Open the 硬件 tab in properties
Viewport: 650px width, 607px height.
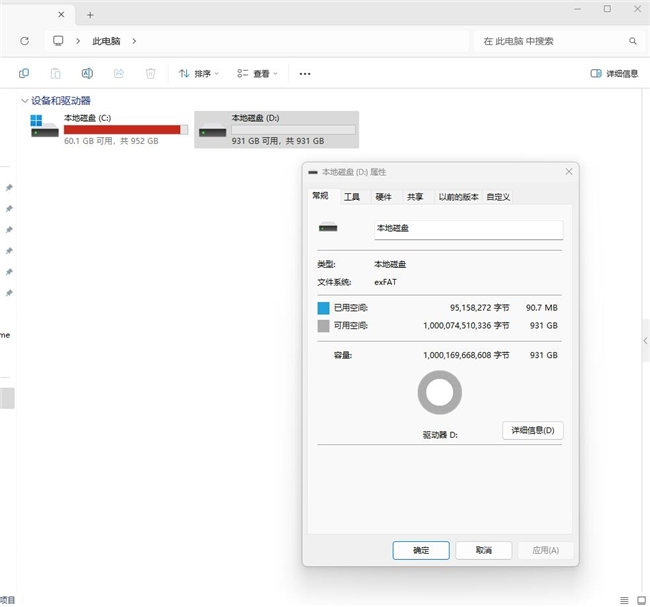tap(384, 197)
